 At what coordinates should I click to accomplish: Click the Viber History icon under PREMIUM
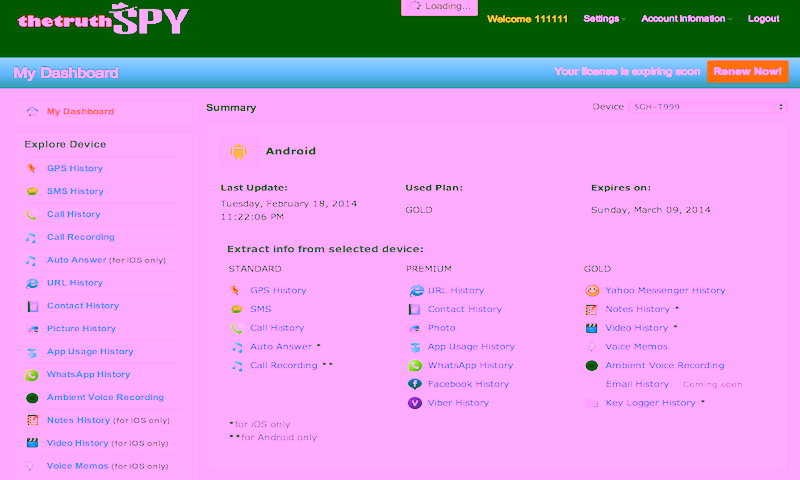(x=415, y=403)
